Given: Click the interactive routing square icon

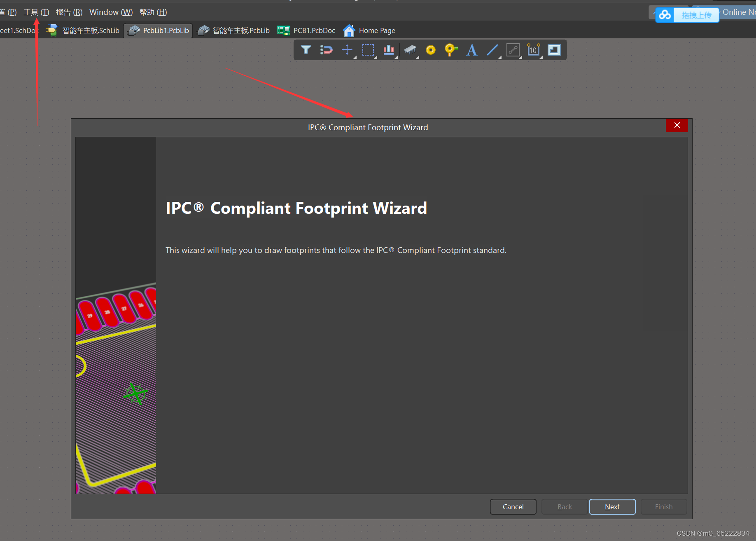Looking at the screenshot, I should pos(513,50).
